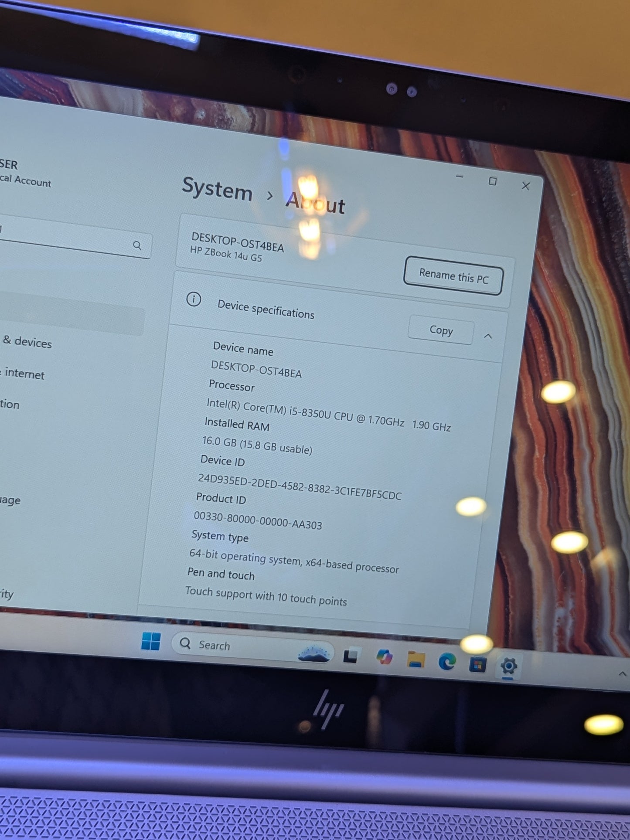Click the taskbar Search box
The width and height of the screenshot is (630, 840).
253,648
